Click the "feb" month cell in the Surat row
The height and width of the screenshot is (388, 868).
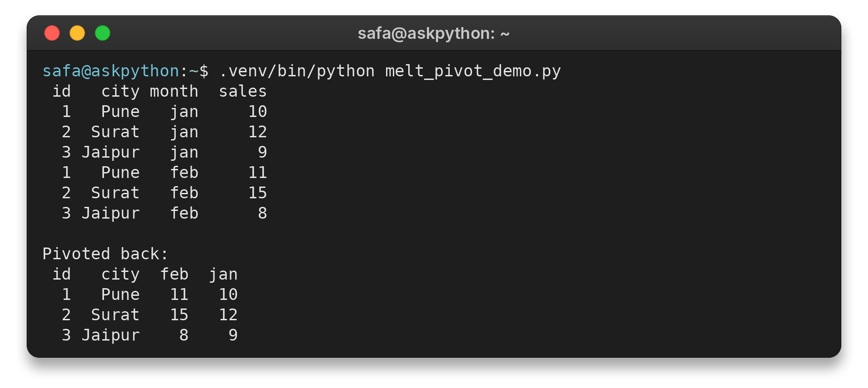pyautogui.click(x=184, y=193)
